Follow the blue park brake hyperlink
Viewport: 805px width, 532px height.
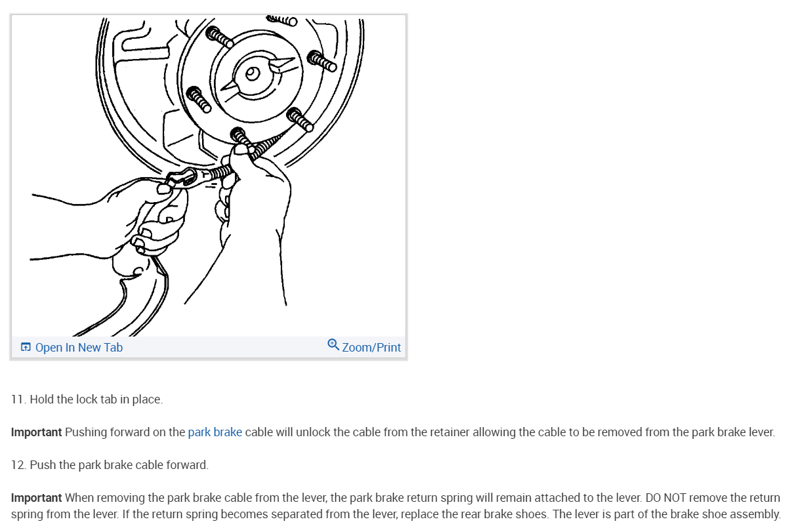pos(215,432)
